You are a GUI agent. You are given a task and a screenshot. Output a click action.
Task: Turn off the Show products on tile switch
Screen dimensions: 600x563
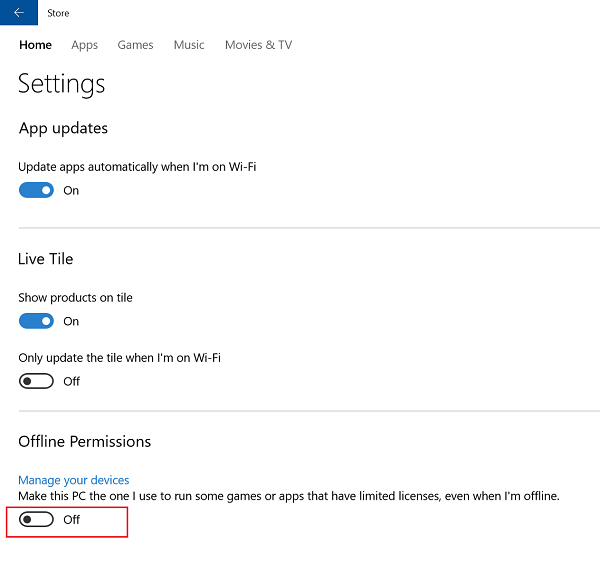[x=36, y=321]
